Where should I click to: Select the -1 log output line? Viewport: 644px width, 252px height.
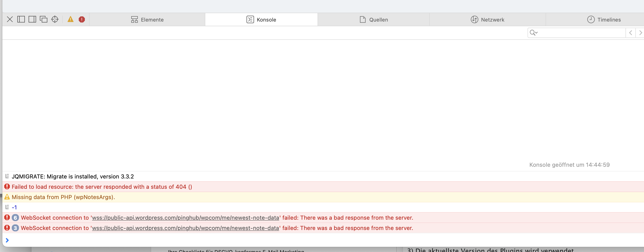coord(14,207)
